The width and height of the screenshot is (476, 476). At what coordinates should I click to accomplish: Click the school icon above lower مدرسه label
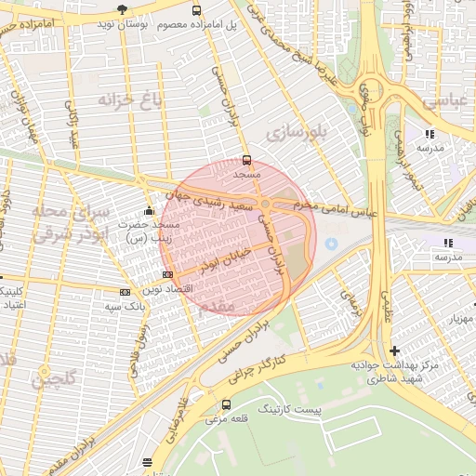click(448, 243)
